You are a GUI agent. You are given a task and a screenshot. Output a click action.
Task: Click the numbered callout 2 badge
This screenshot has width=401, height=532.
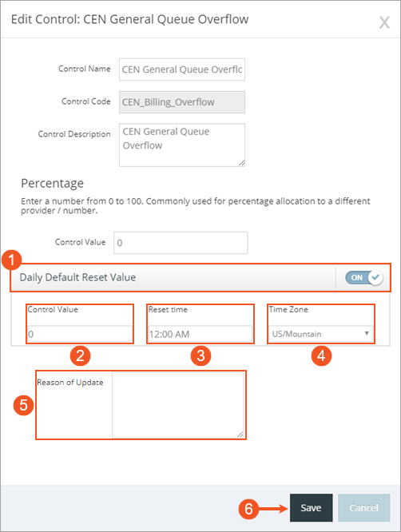click(80, 356)
